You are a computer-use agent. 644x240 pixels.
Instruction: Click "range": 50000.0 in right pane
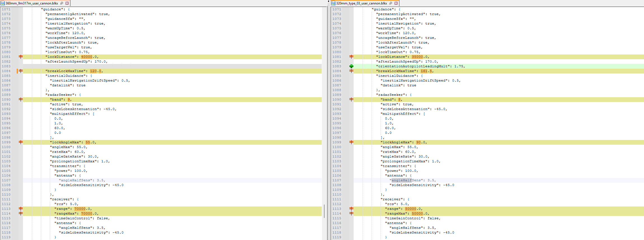(x=404, y=209)
